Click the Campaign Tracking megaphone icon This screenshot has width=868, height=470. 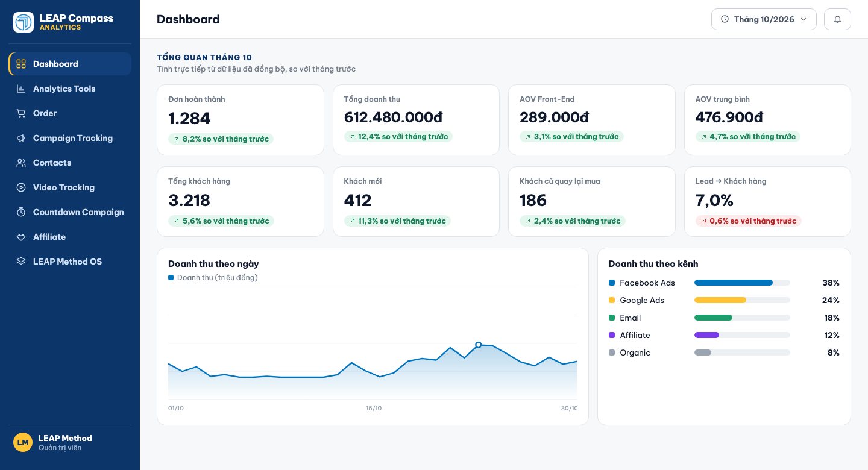pyautogui.click(x=21, y=138)
